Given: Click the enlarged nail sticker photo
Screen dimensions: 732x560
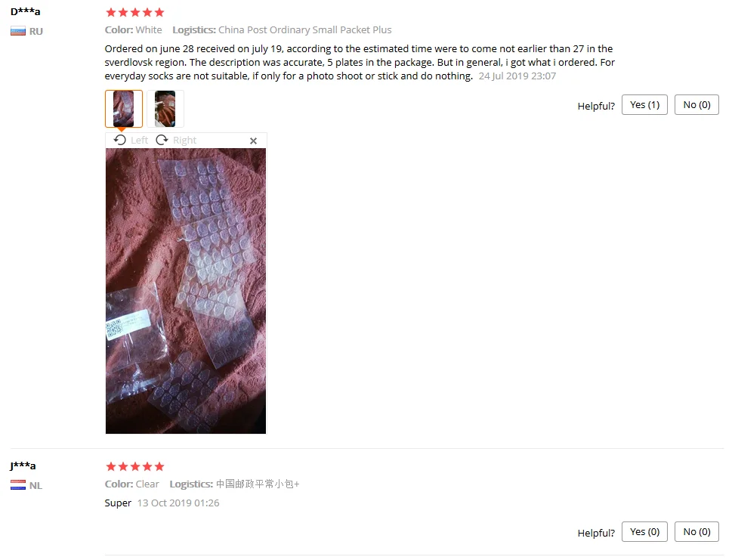Looking at the screenshot, I should (186, 291).
